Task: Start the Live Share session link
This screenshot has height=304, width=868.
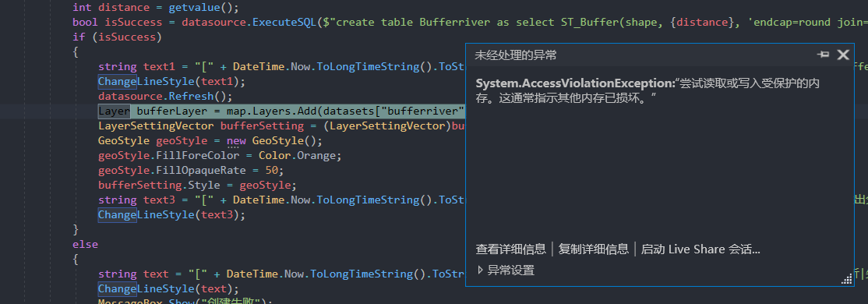Action: 700,249
